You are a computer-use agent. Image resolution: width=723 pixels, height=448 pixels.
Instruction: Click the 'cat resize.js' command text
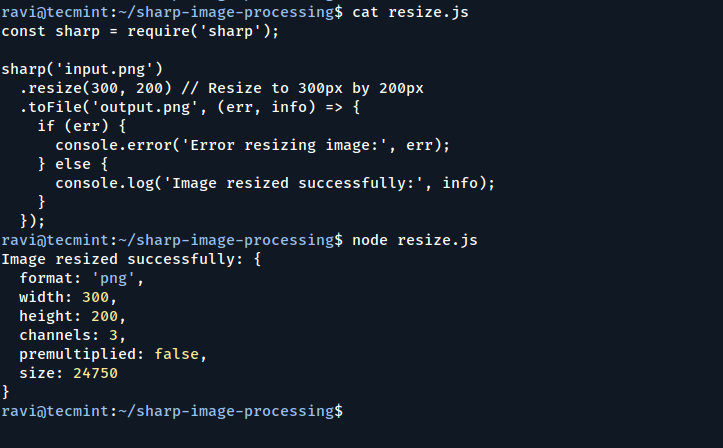click(x=410, y=12)
